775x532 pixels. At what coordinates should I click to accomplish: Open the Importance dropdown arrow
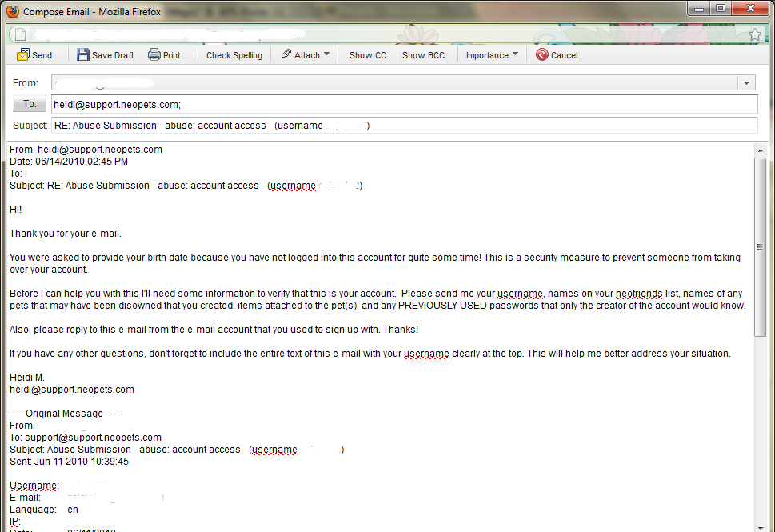pos(516,54)
